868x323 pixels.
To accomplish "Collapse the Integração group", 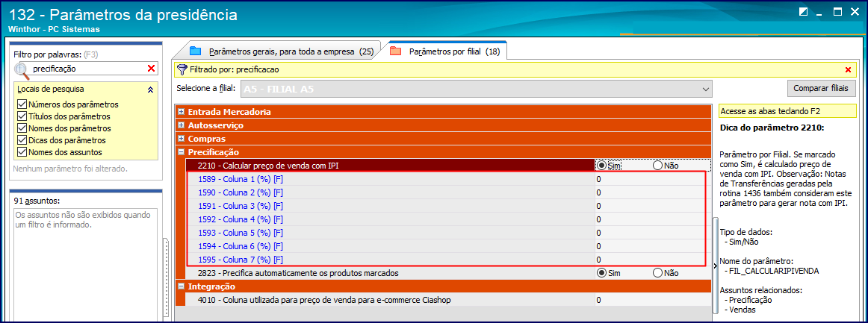I will pyautogui.click(x=181, y=286).
